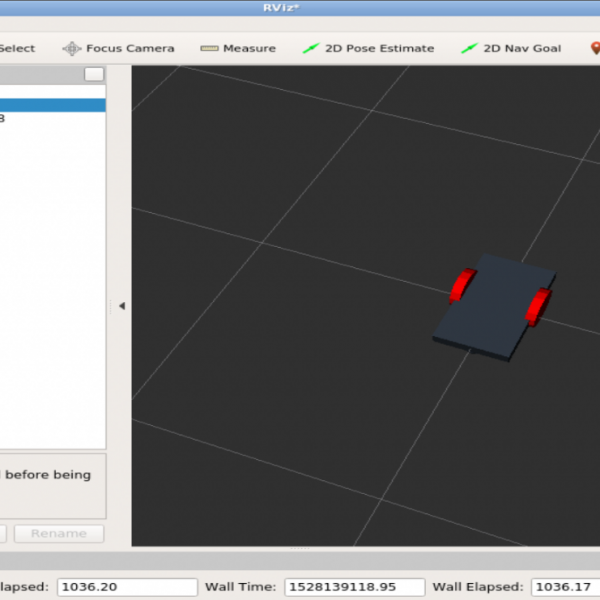600x600 pixels.
Task: Click the elapsed value field showing 1036.20
Action: [x=127, y=587]
